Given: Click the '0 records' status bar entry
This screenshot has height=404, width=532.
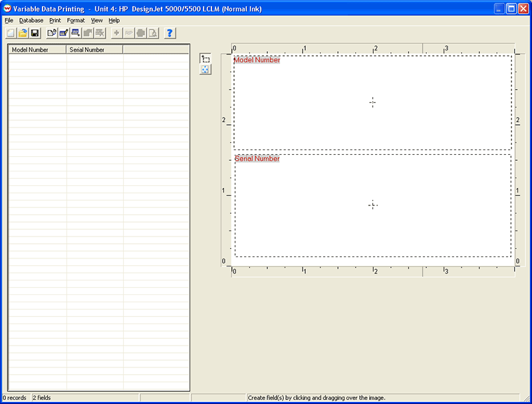Looking at the screenshot, I should 16,397.
